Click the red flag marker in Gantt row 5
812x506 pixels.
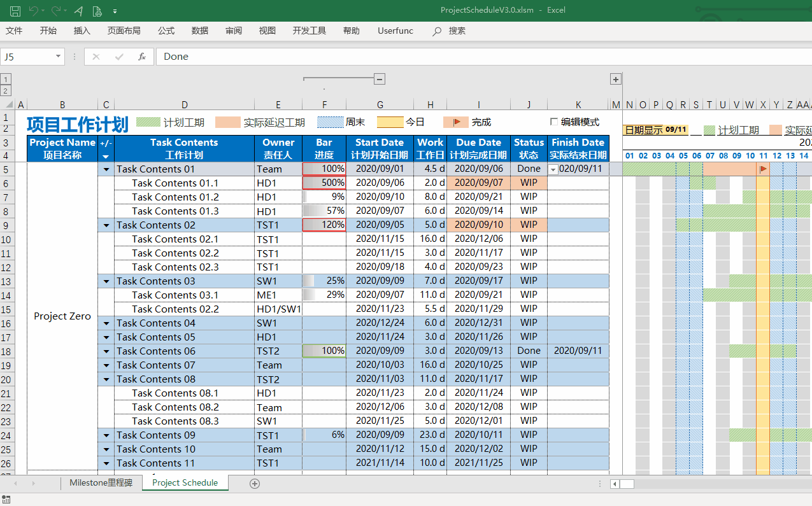(x=763, y=169)
